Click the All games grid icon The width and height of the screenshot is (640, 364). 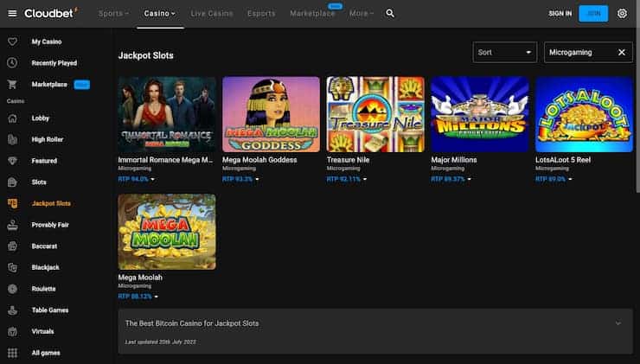coord(12,353)
